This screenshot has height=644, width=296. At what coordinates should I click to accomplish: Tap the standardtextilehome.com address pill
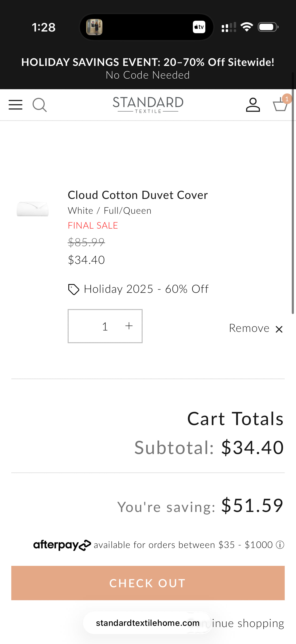click(148, 623)
